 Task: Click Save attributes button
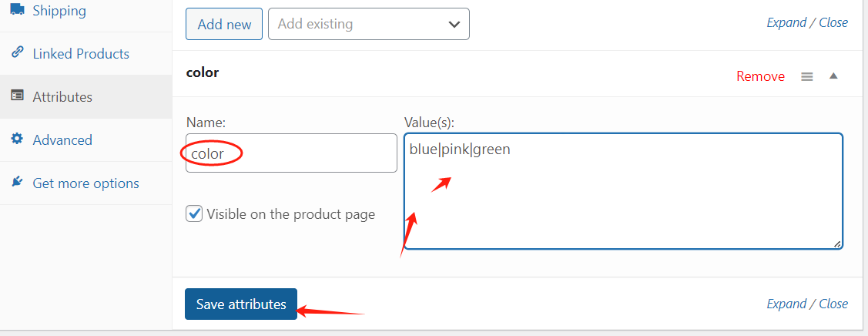coord(241,304)
